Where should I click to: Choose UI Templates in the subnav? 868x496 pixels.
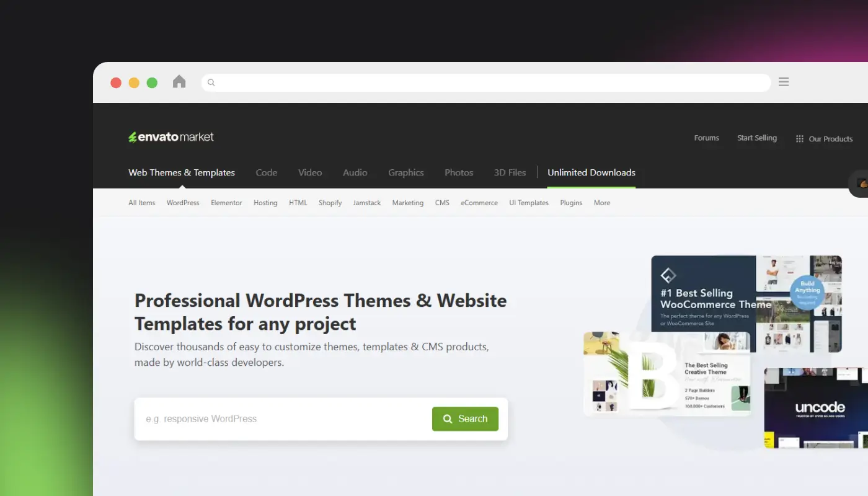[x=529, y=203]
